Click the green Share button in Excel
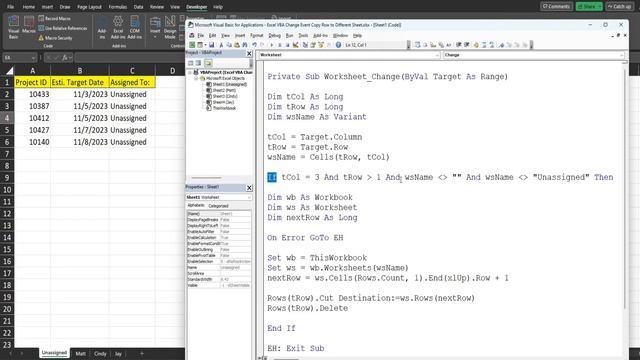Screen dimensions: 640x360 (589, 7)
